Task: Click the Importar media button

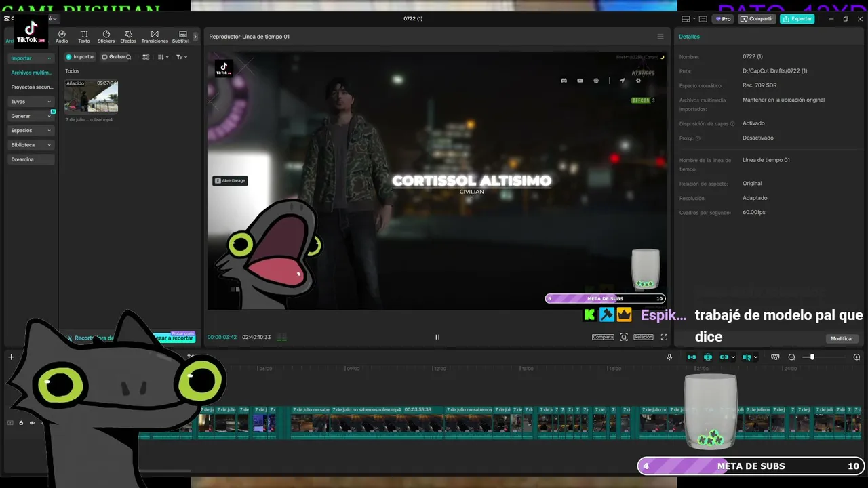Action: point(80,57)
